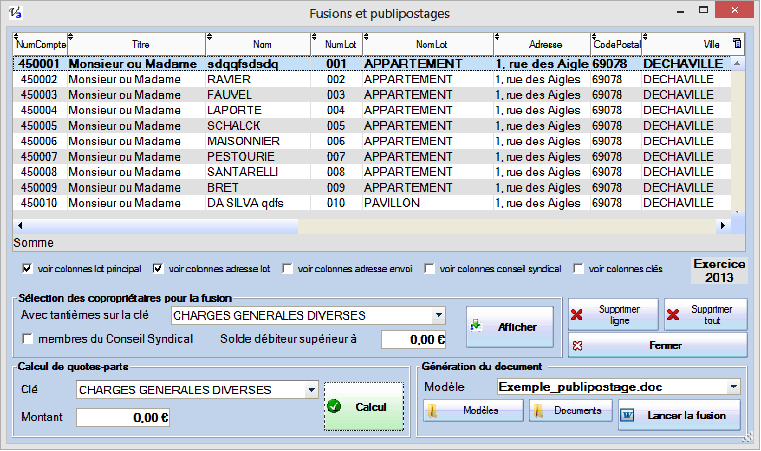
Task: Click the close icon on Fermer button
Action: click(x=578, y=346)
